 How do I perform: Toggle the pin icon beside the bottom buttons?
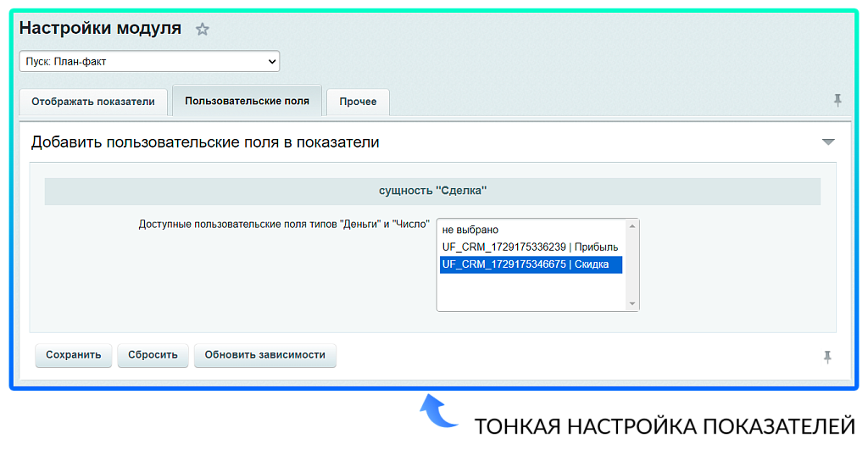point(827,357)
